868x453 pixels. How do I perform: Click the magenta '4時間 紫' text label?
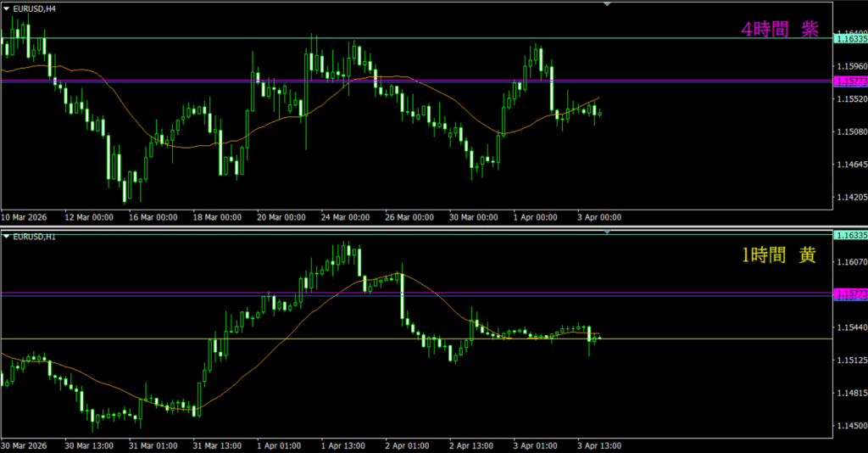tap(780, 30)
